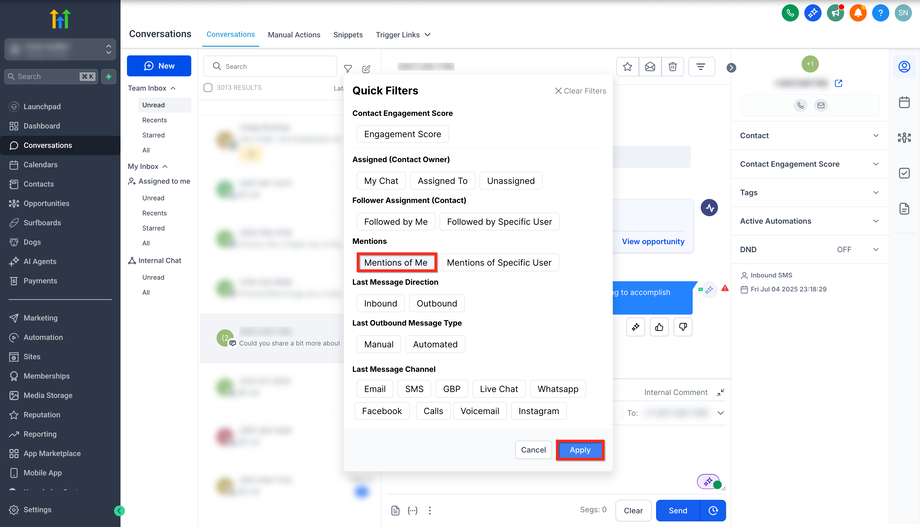Insert custom value braces icon in composer

coord(412,511)
